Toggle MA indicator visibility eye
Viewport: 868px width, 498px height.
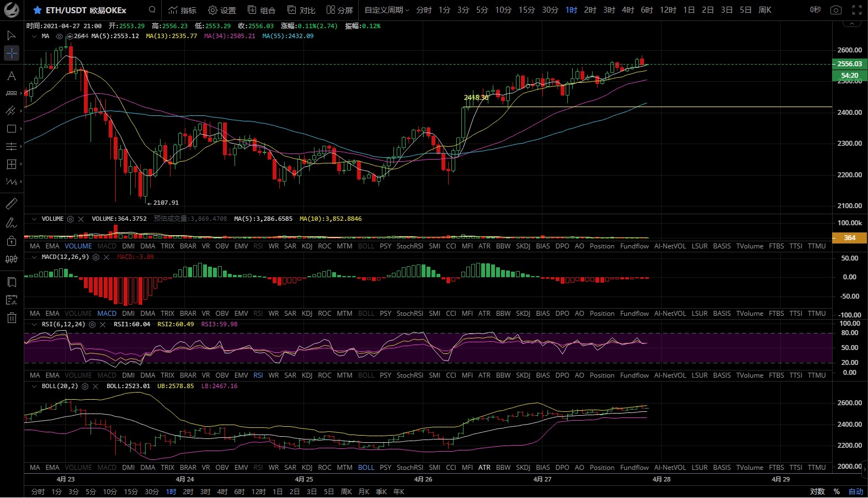[x=59, y=36]
